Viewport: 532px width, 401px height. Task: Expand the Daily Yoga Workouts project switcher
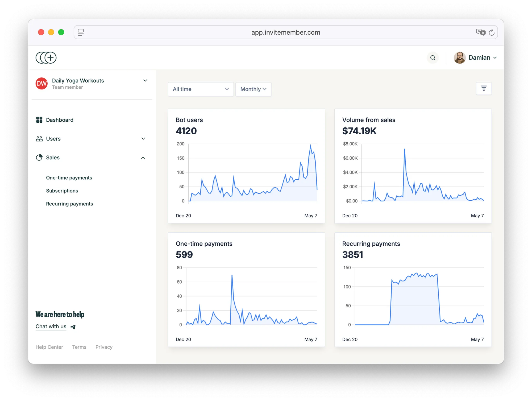pos(145,81)
